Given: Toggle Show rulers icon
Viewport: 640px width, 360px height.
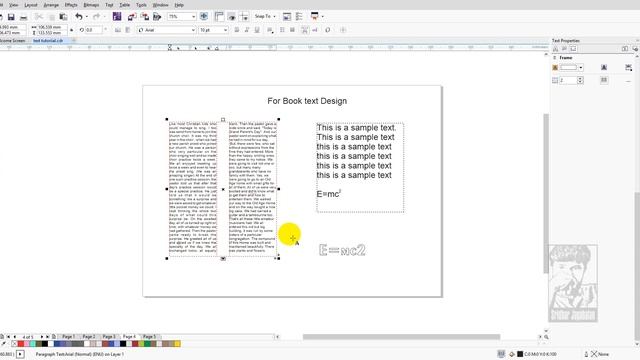Looking at the screenshot, I should click(x=219, y=16).
